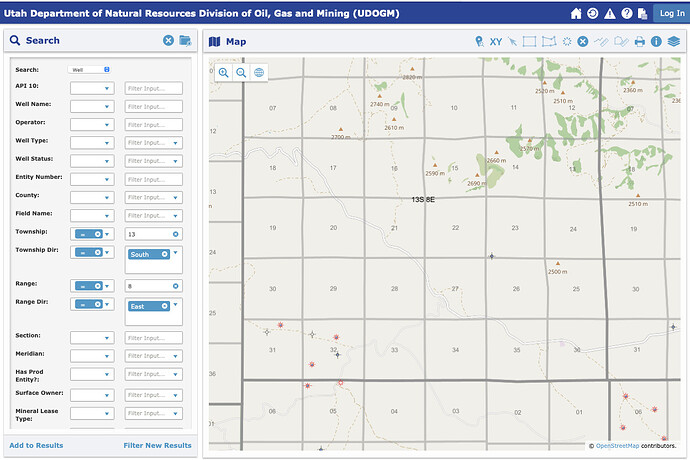Viewport: 690px width, 460px height.
Task: Click the Log In button
Action: tap(669, 13)
